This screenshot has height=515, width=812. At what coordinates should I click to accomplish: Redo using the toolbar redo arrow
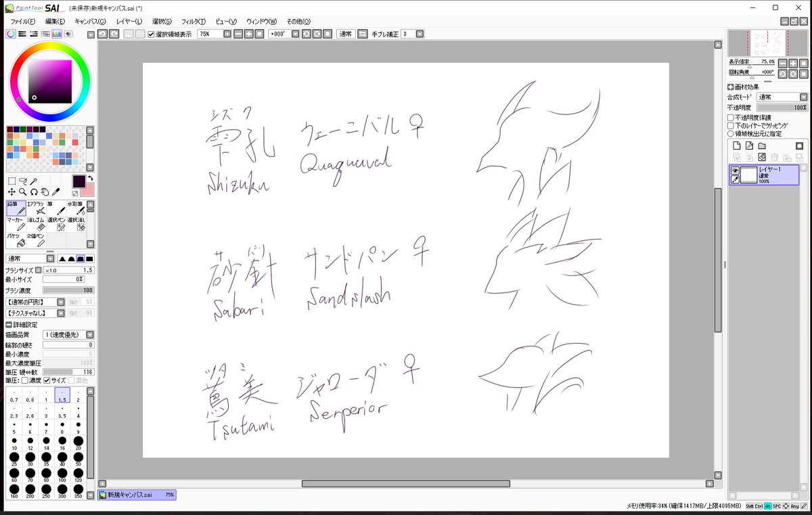(x=114, y=34)
